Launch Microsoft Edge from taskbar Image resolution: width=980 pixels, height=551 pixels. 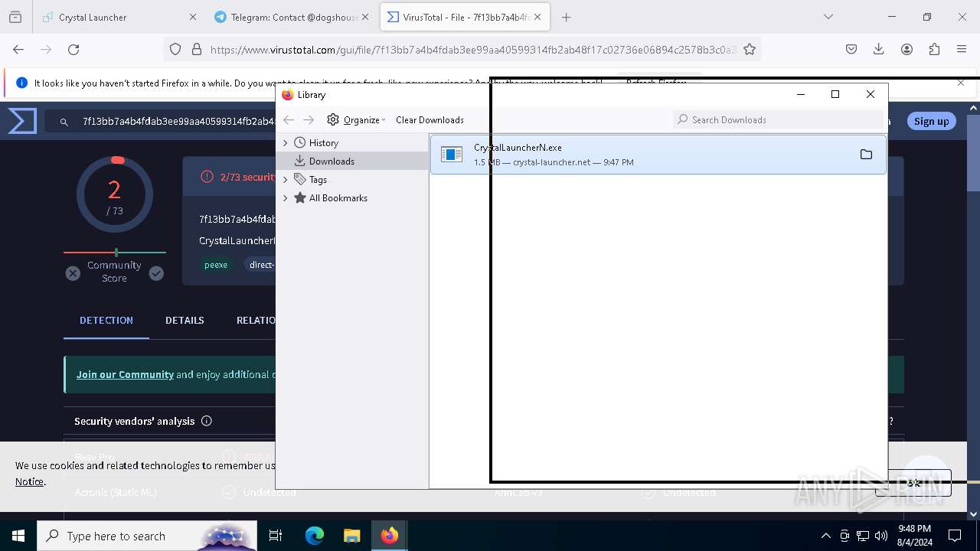click(315, 536)
